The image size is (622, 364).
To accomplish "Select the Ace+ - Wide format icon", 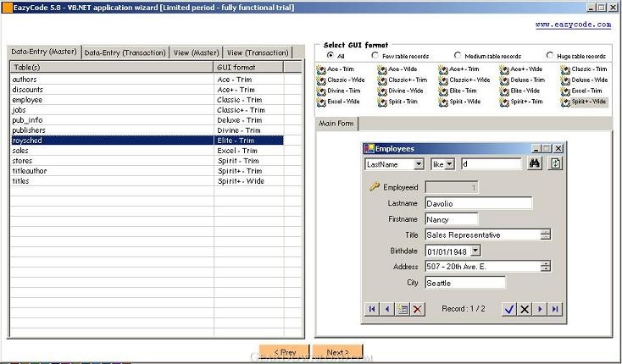I will 504,70.
